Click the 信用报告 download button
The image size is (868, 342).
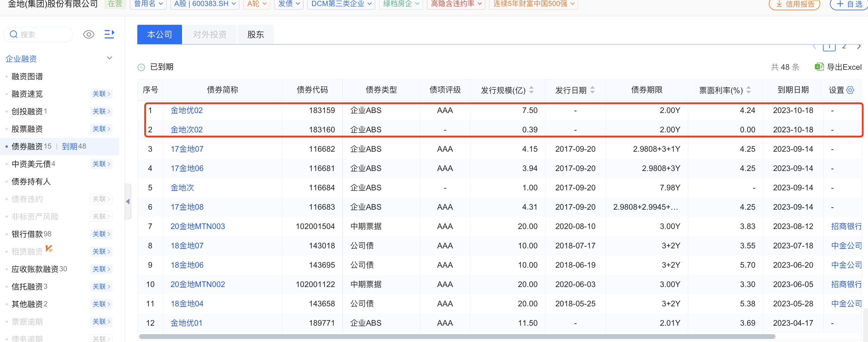tap(794, 4)
